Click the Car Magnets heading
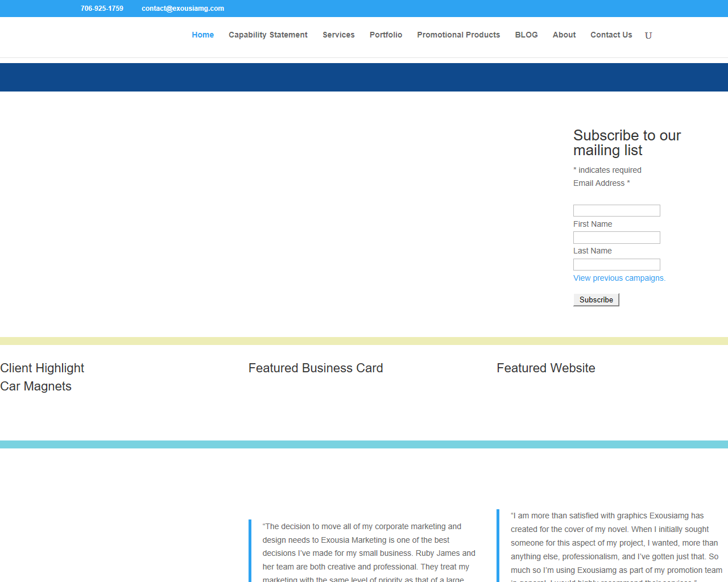The height and width of the screenshot is (582, 728). (36, 386)
